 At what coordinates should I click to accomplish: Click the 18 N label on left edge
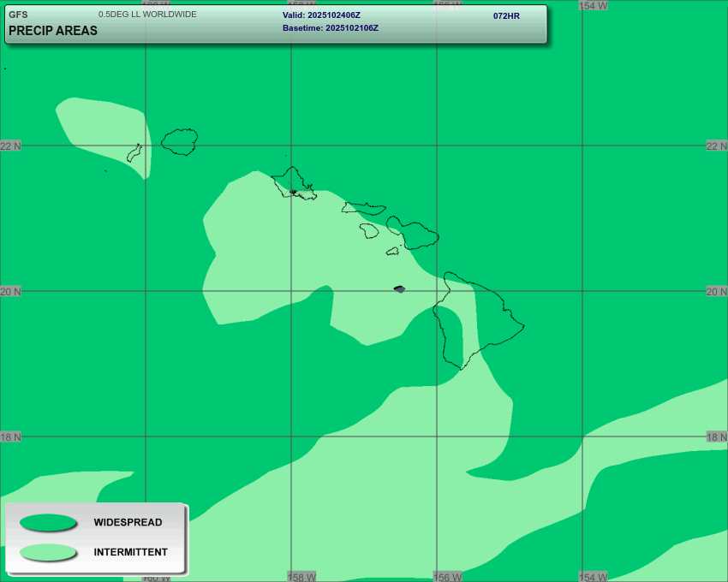point(11,437)
